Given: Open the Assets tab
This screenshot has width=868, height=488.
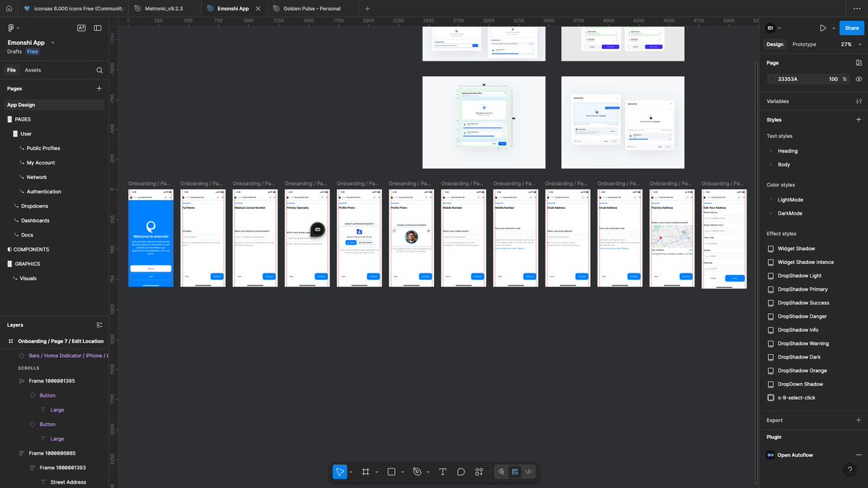Looking at the screenshot, I should 33,70.
